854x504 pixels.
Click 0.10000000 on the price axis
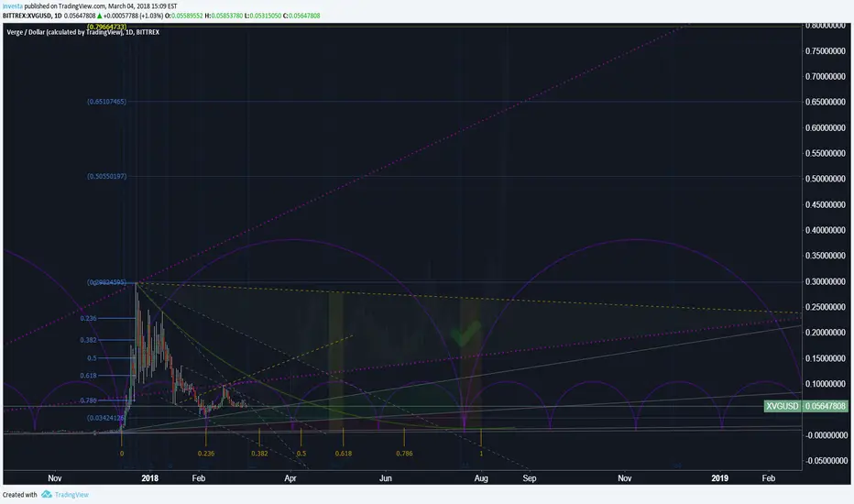click(825, 384)
